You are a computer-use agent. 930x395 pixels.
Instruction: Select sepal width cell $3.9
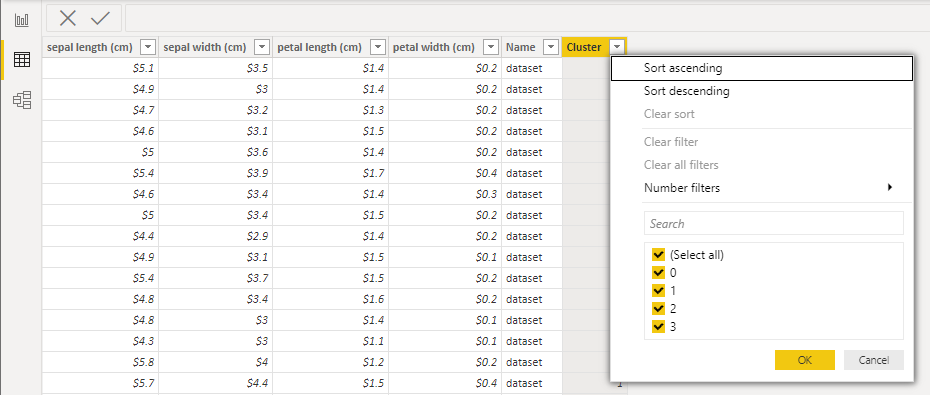click(x=216, y=173)
